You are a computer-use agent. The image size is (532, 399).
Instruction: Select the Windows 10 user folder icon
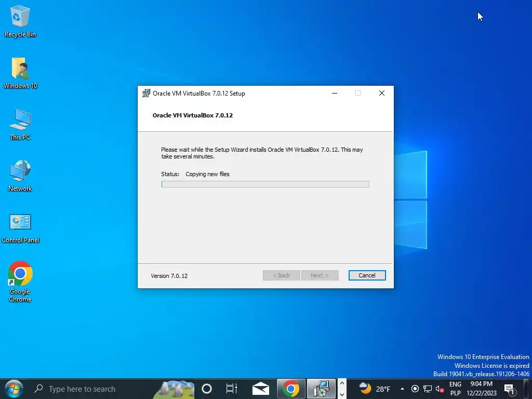pyautogui.click(x=20, y=73)
